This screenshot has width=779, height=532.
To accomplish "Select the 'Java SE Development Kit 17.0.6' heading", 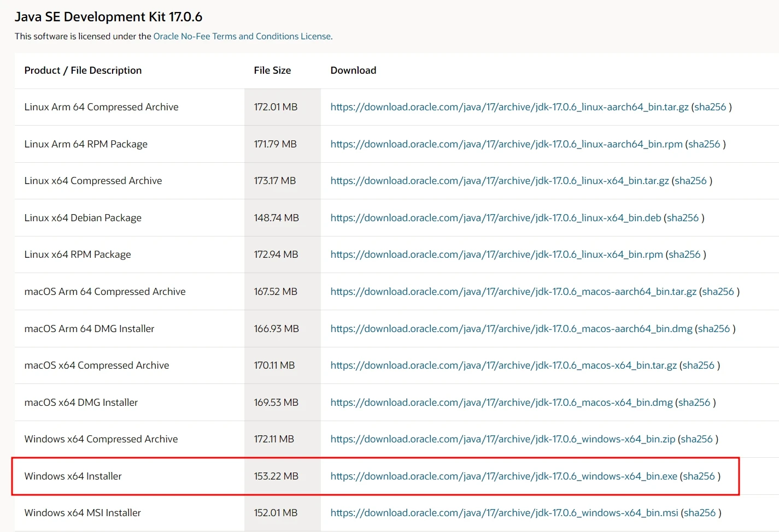I will coord(108,17).
